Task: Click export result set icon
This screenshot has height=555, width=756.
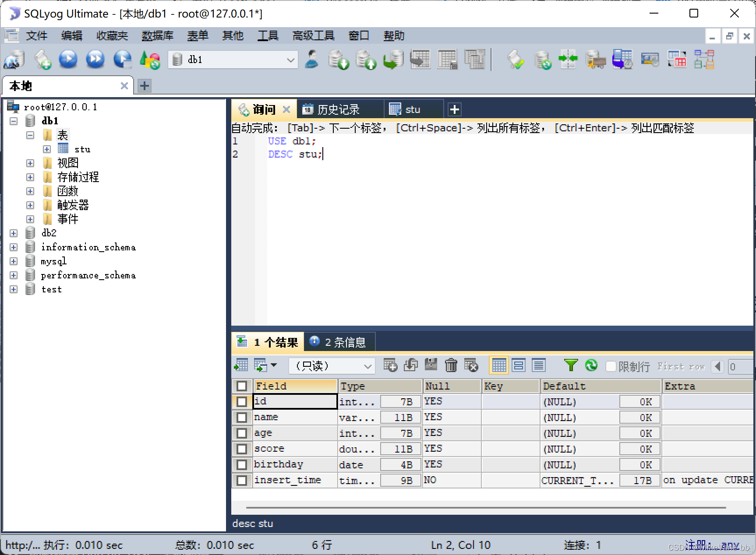Action: (241, 365)
